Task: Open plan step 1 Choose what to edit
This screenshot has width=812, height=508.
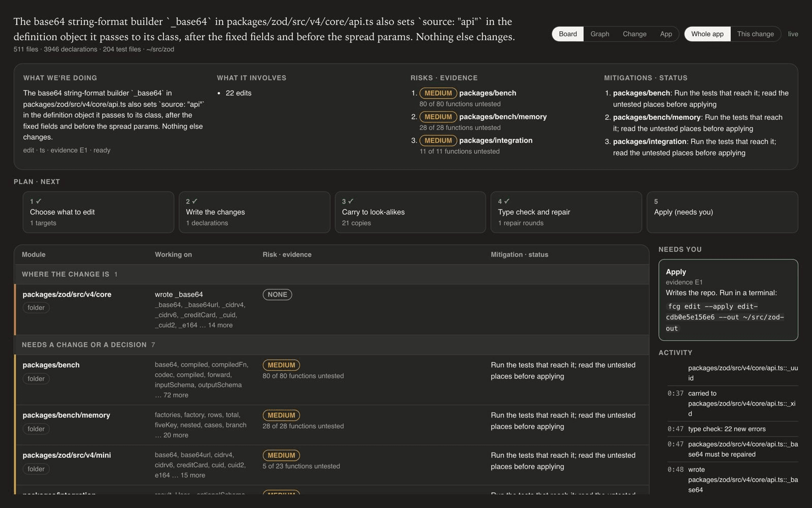Action: (98, 212)
